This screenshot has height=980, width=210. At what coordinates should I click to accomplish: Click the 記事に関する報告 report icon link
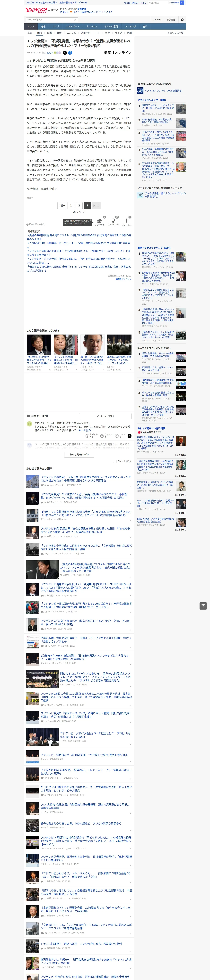[x=36, y=224]
